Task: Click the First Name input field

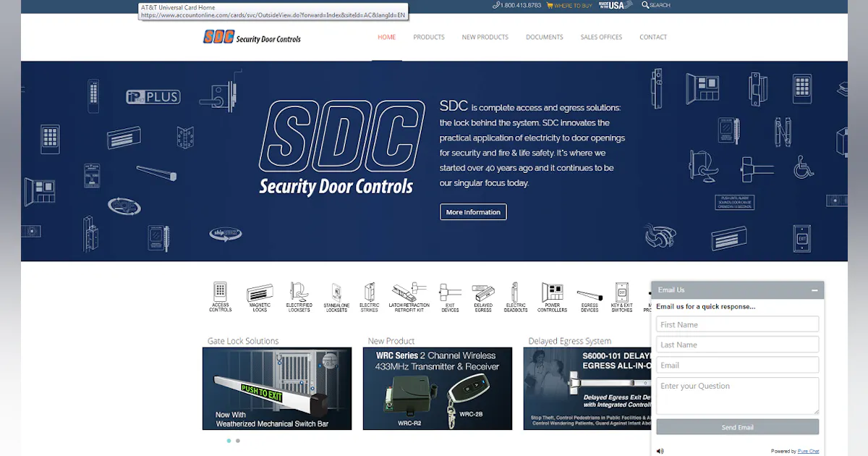Action: tap(737, 324)
